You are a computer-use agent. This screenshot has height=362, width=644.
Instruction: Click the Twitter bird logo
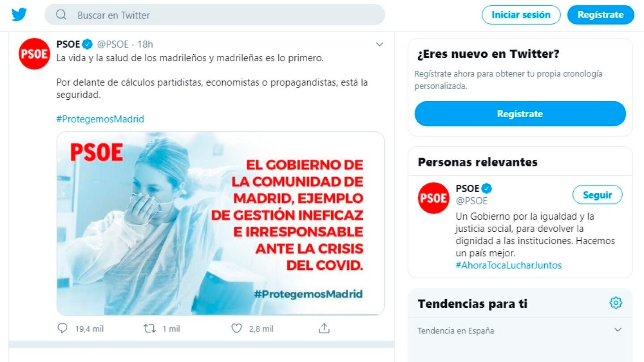click(19, 15)
